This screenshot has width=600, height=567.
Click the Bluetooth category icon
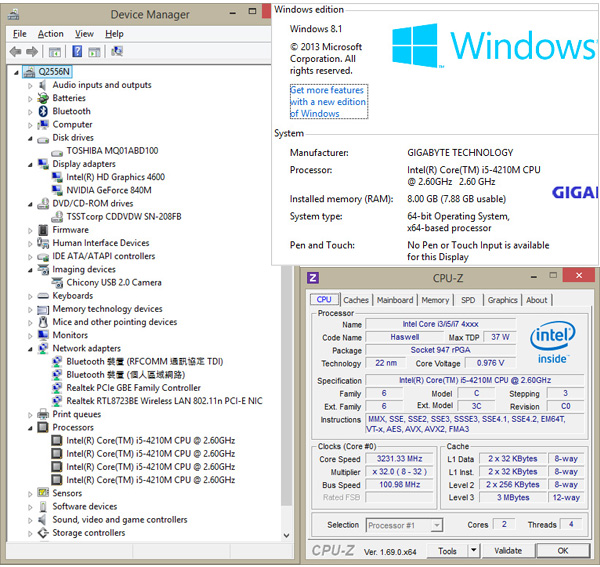43,112
